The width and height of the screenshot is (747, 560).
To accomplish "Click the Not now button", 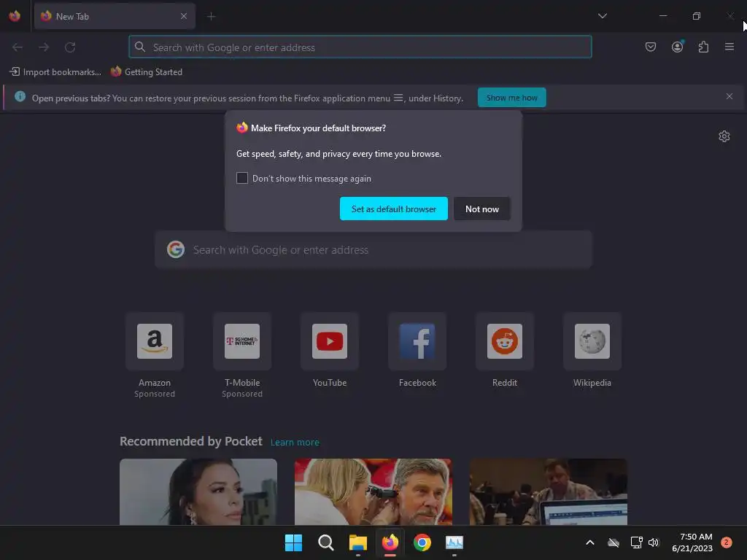I will pyautogui.click(x=481, y=209).
